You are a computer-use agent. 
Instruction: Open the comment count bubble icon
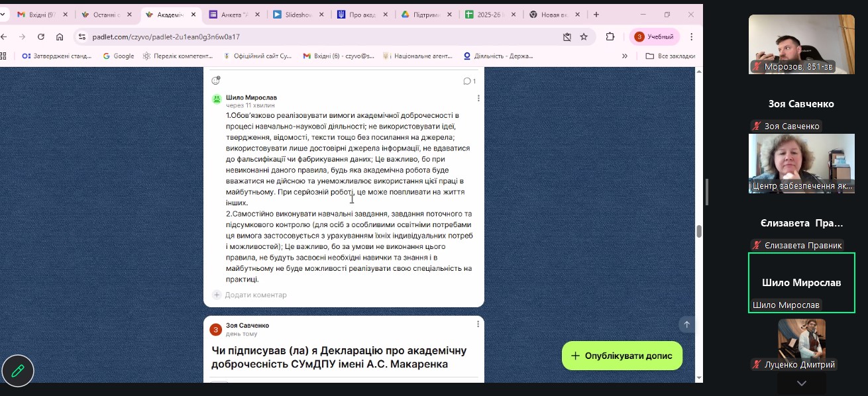468,81
